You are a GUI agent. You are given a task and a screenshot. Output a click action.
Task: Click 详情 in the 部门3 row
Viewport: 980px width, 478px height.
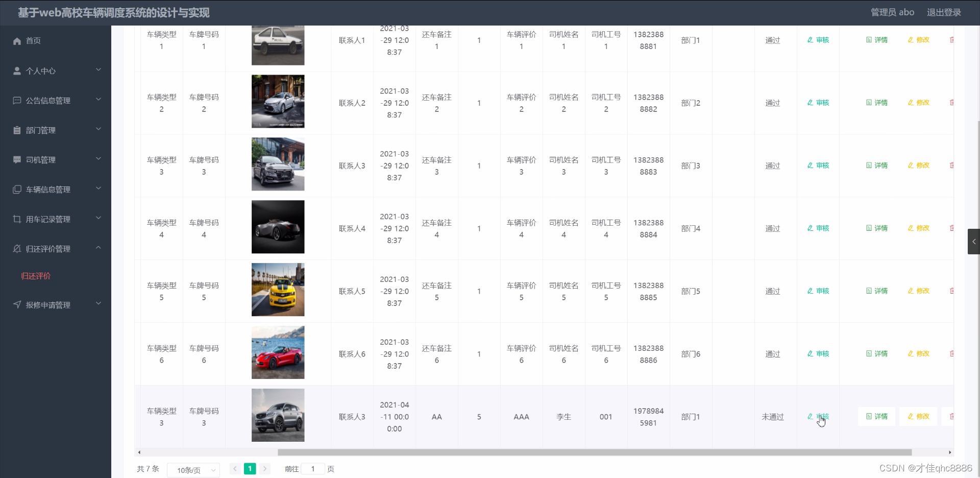click(877, 165)
